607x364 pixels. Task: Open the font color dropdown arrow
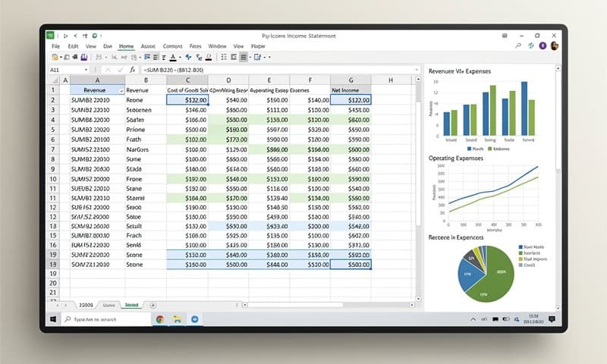(180, 58)
